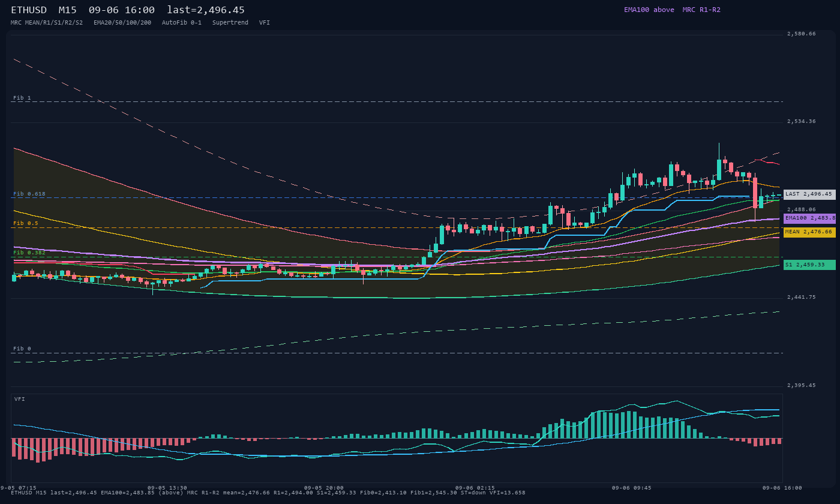Click the last=2,496.45 header value
Viewport: 840px width, 504px height.
point(206,10)
